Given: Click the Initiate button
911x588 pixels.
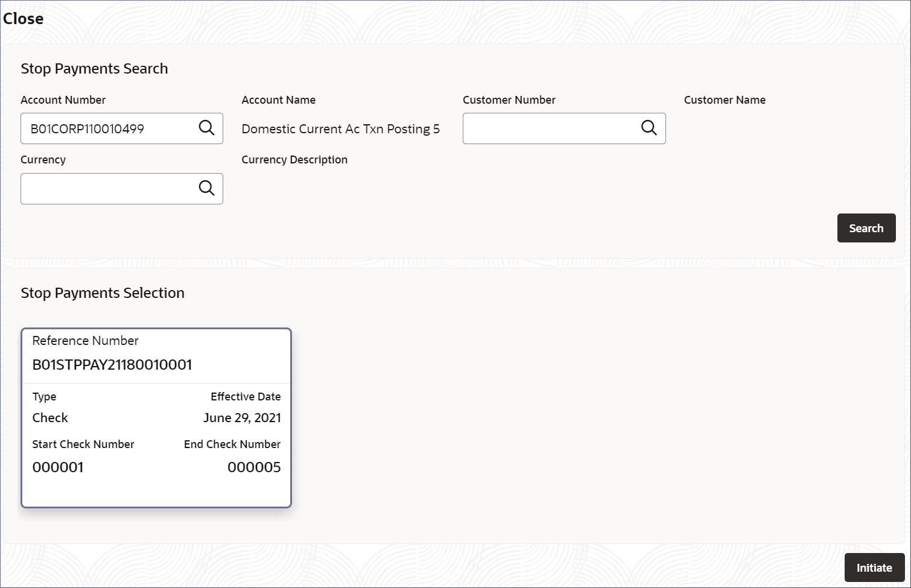Looking at the screenshot, I should tap(874, 567).
